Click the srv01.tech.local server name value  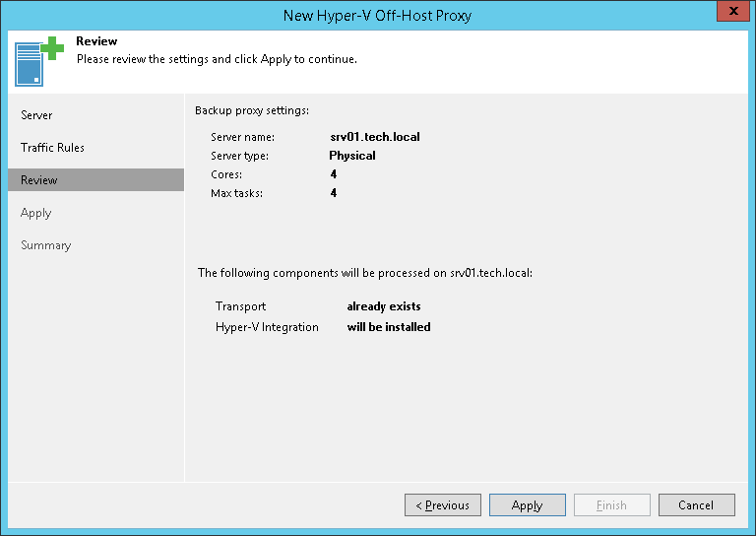pos(375,137)
